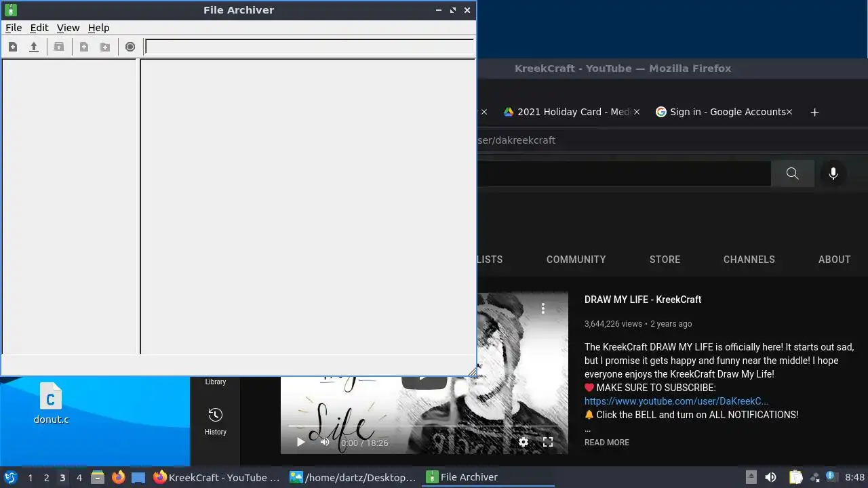The image size is (868, 488).
Task: Open the file manager panel launcher
Action: (98, 478)
